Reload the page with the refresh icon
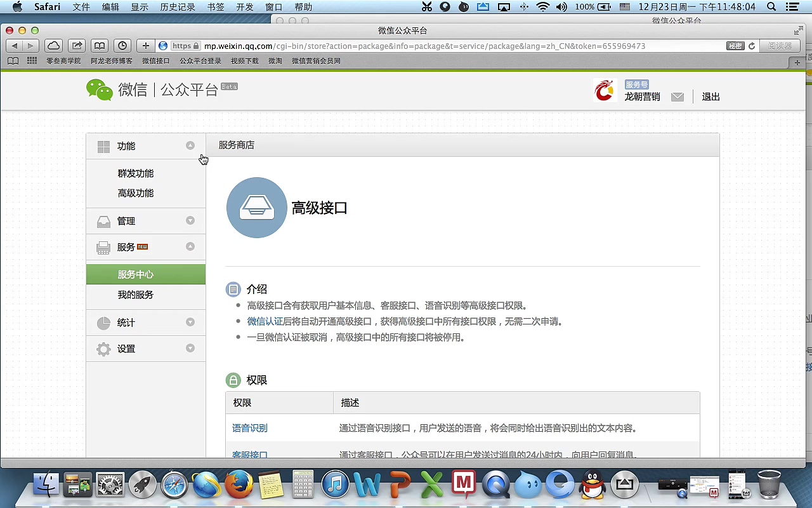Image resolution: width=812 pixels, height=508 pixels. pyautogui.click(x=752, y=46)
